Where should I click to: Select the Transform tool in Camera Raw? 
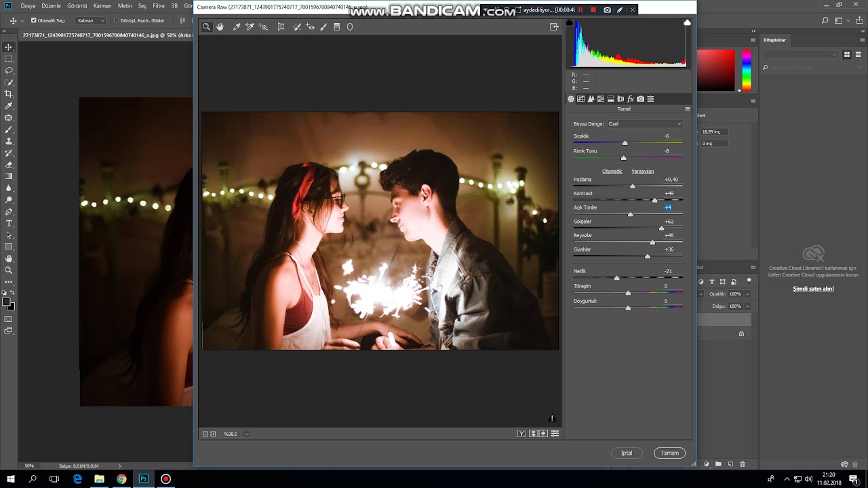[281, 27]
